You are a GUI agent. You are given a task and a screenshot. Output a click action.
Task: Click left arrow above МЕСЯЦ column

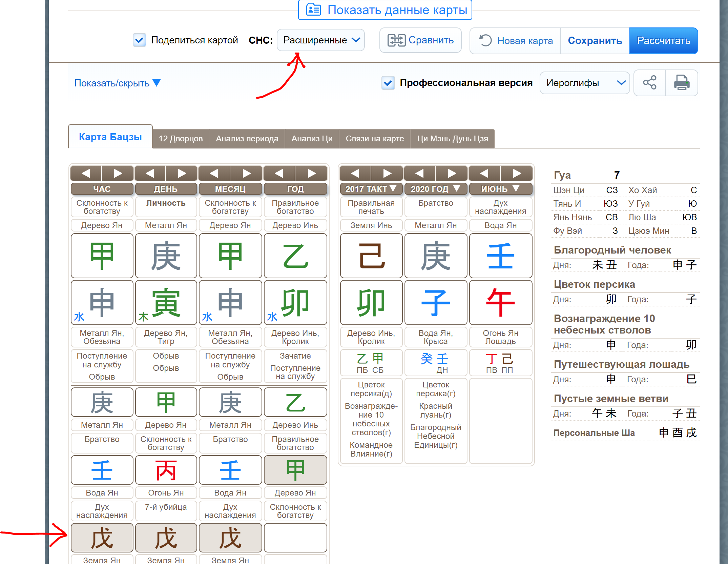(214, 174)
